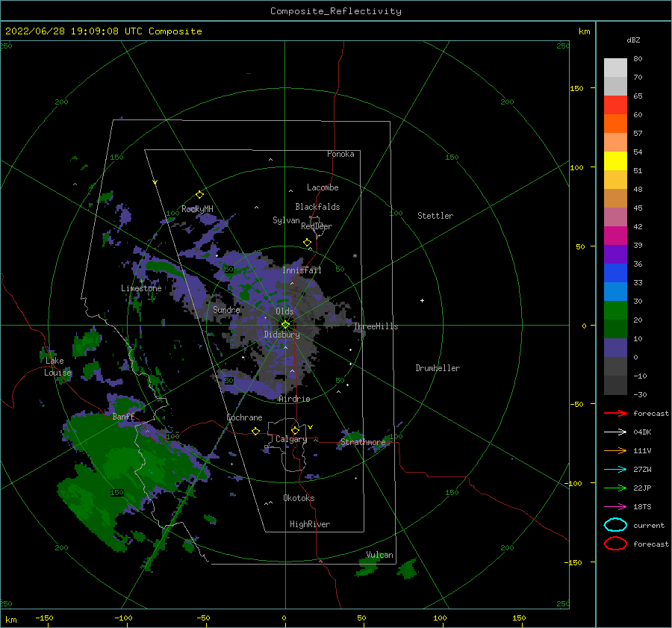Image resolution: width=672 pixels, height=628 pixels.
Task: Pick the violet 39 dBZ color swatch
Action: click(x=615, y=255)
